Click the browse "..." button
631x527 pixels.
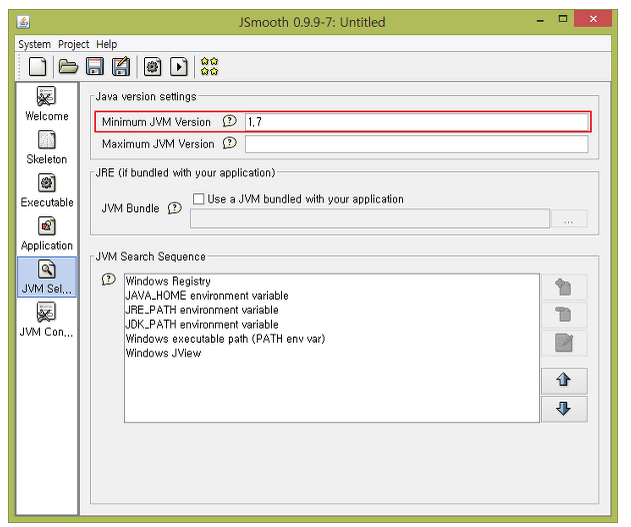pyautogui.click(x=569, y=218)
